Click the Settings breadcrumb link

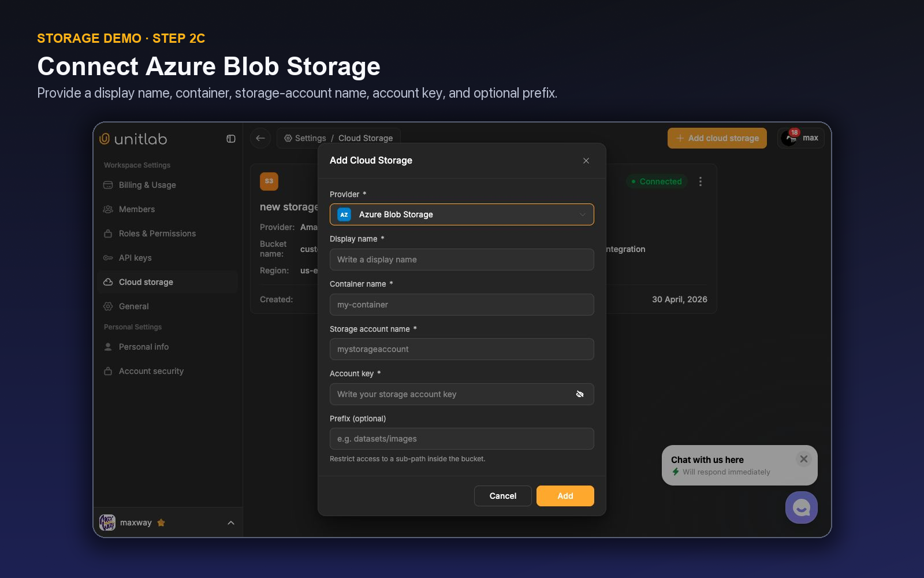tap(311, 138)
